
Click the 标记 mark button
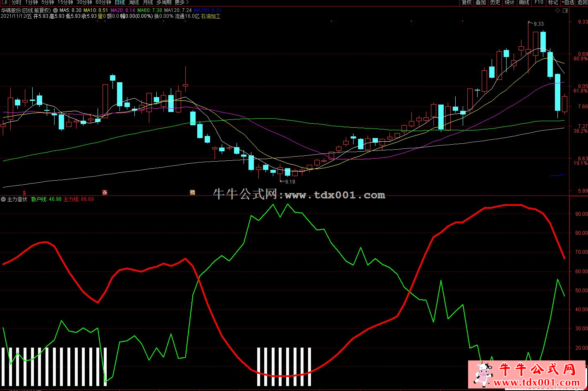[x=553, y=2]
